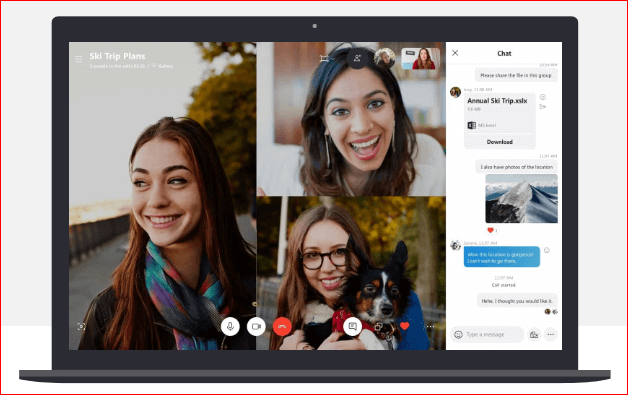628x395 pixels.
Task: Open the emoji picker in message box
Action: (459, 335)
